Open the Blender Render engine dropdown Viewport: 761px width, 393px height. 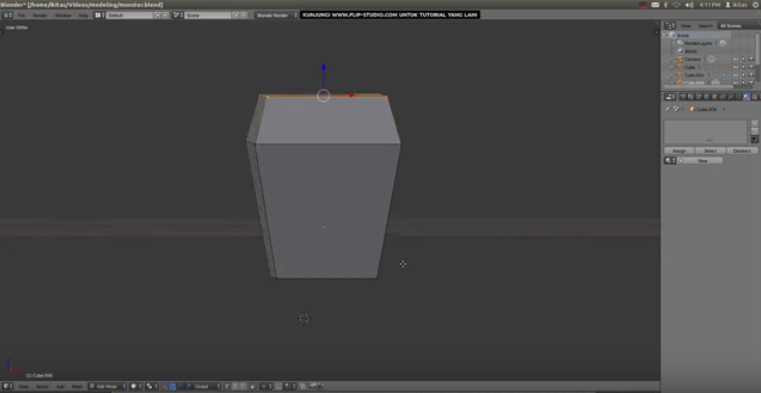click(277, 15)
